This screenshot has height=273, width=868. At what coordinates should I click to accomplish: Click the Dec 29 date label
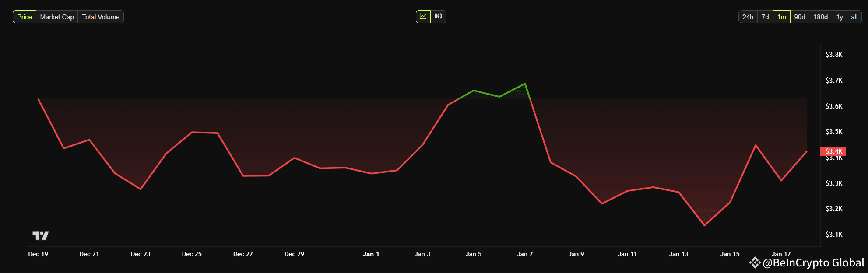[x=294, y=254]
